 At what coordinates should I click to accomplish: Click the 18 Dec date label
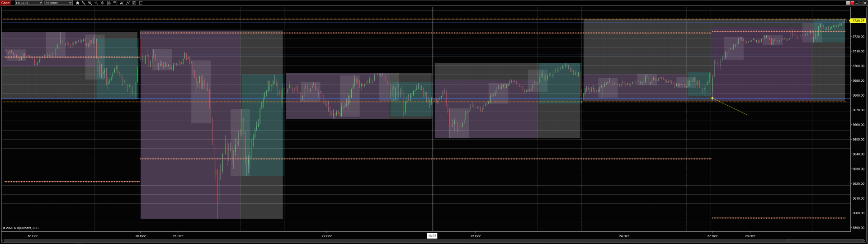[x=33, y=236]
